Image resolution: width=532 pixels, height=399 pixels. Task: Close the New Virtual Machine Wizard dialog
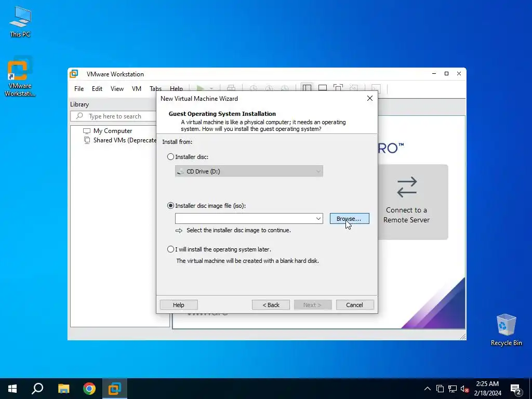coord(370,98)
